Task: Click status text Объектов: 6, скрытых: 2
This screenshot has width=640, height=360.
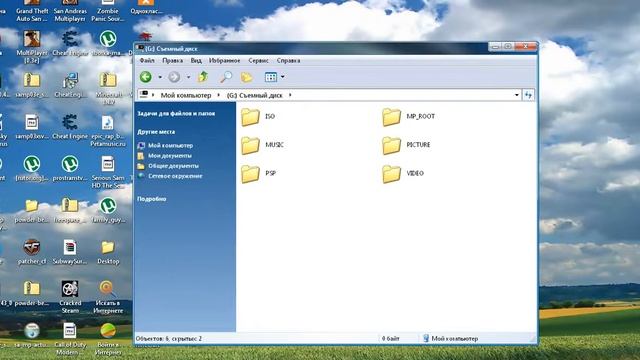Action: 169,338
